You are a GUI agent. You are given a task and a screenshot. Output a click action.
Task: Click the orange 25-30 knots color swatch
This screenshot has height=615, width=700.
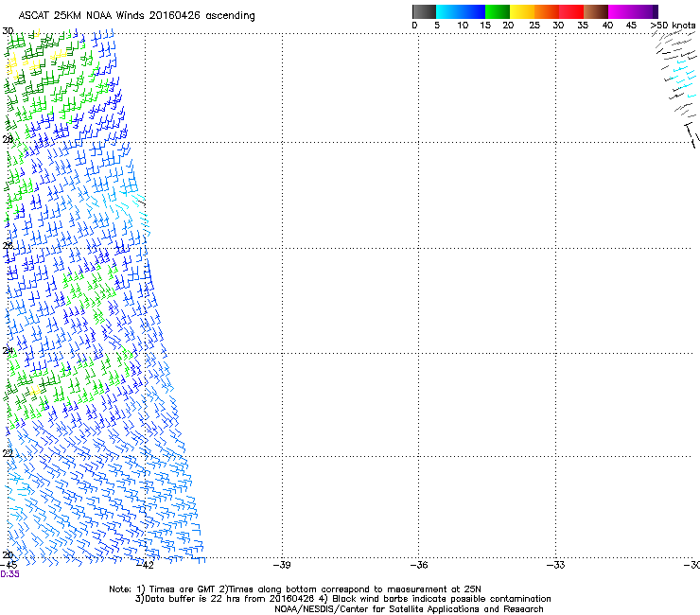point(547,11)
